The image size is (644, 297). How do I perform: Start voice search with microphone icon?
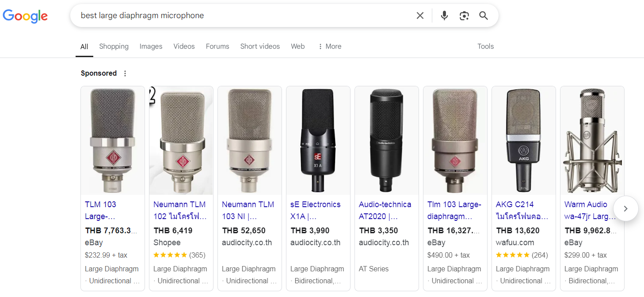[444, 16]
